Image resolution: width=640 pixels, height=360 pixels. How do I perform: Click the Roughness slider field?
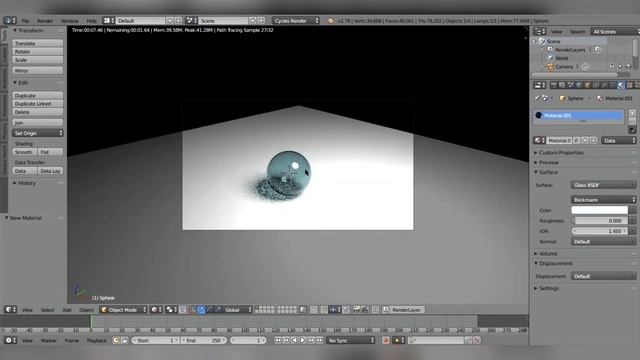pos(599,221)
